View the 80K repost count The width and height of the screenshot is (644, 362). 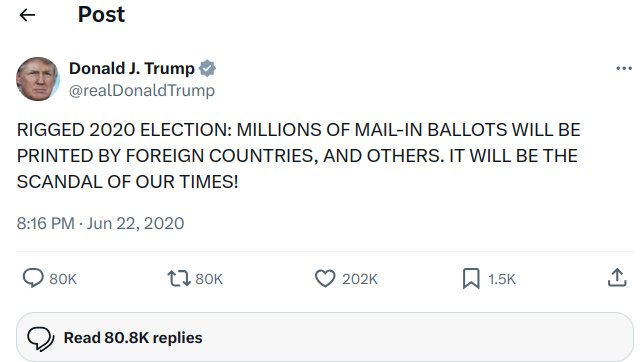click(x=209, y=279)
